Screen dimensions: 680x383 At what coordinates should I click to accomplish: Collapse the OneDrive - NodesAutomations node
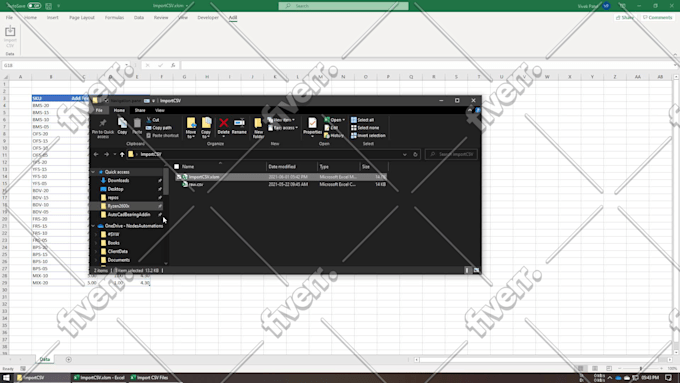tap(93, 226)
